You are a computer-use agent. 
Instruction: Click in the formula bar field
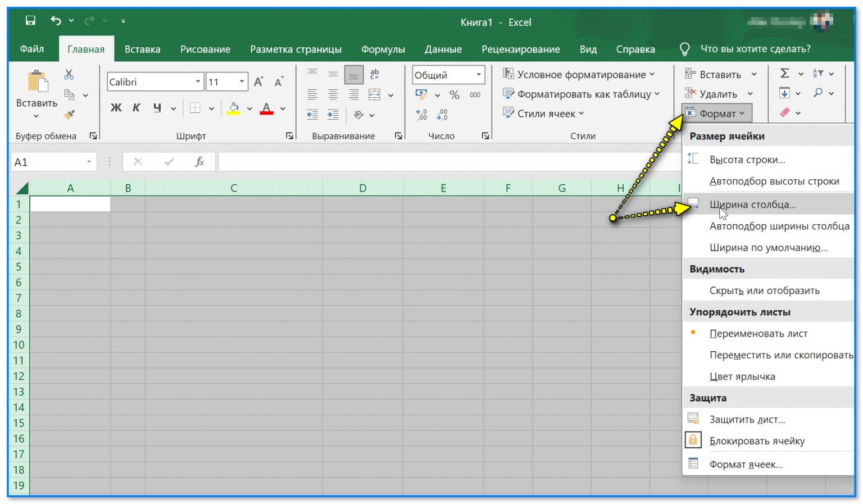[449, 162]
